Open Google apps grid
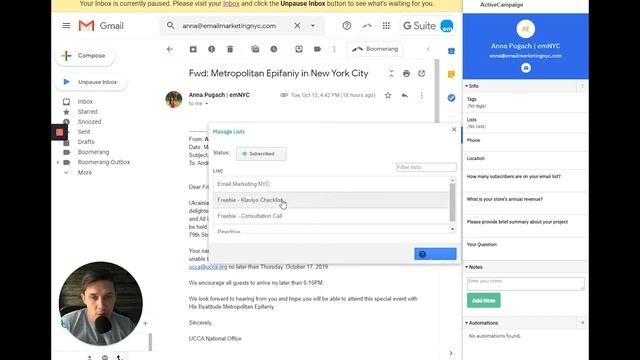640x360 pixels. coord(386,26)
